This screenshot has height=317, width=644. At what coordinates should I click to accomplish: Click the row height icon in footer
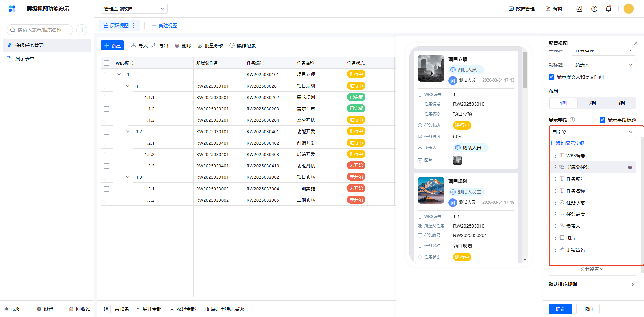click(106, 309)
